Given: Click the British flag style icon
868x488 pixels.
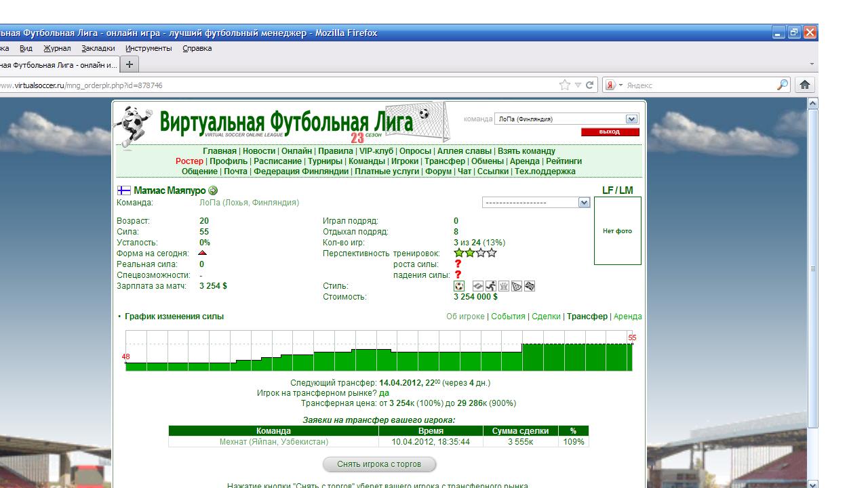Looking at the screenshot, I should tap(530, 286).
